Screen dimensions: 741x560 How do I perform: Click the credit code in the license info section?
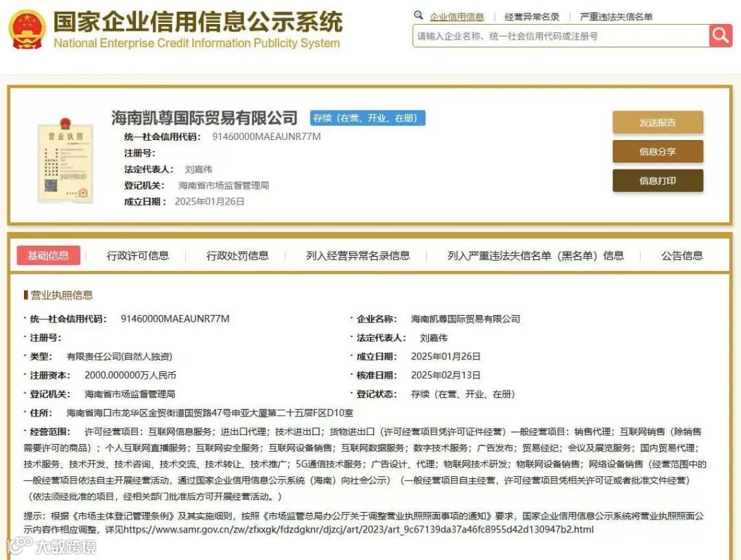[x=176, y=319]
